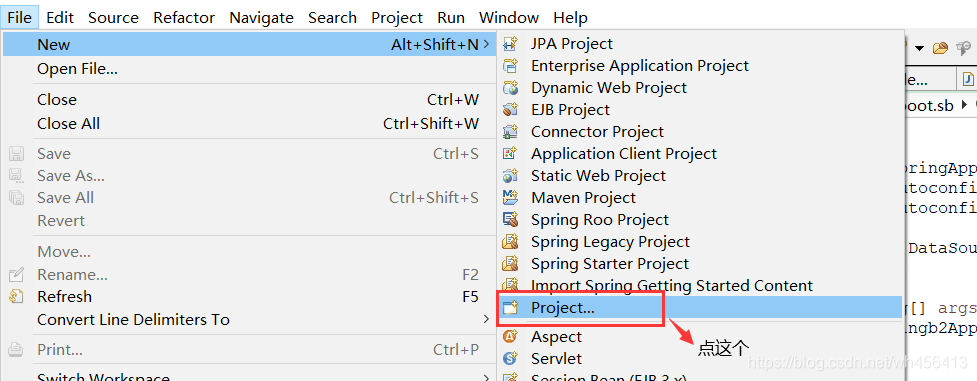Open the File menu

click(x=19, y=17)
